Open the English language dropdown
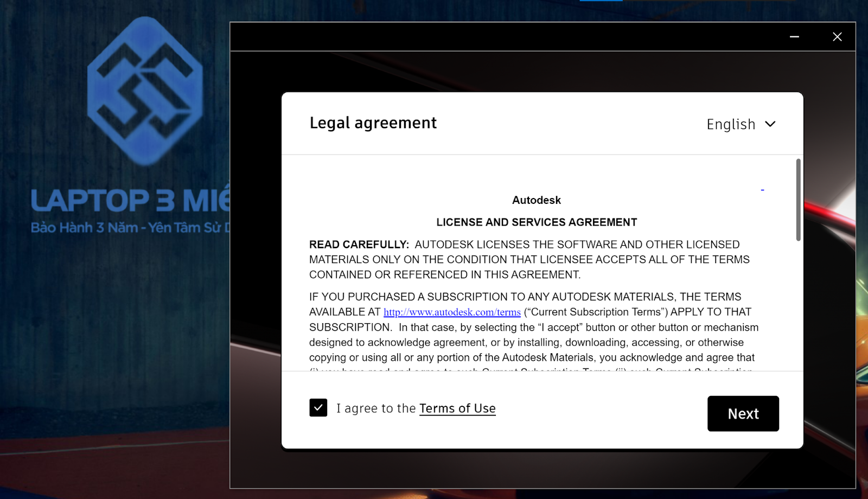 741,124
